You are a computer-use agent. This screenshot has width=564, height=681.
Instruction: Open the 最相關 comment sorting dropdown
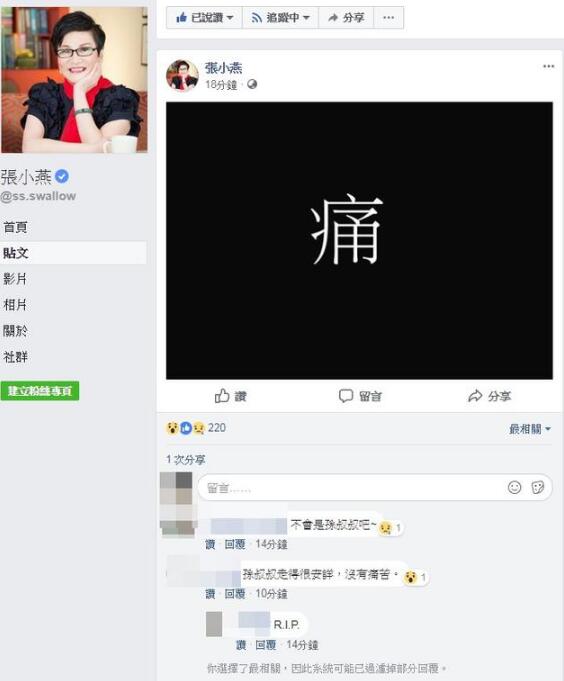tap(530, 429)
